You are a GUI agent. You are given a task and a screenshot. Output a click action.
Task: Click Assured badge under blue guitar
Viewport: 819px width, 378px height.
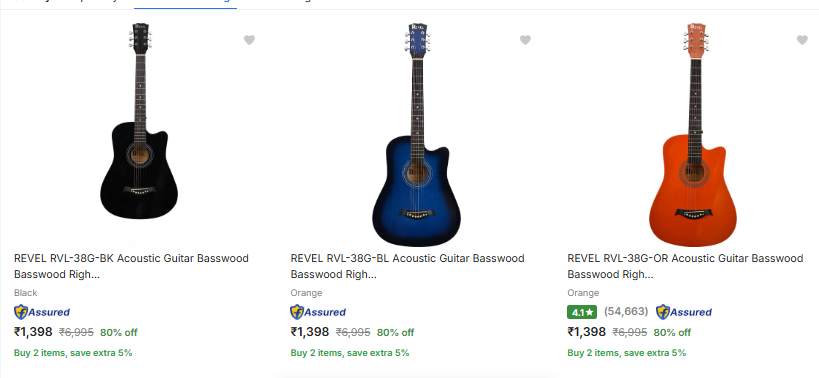[318, 312]
